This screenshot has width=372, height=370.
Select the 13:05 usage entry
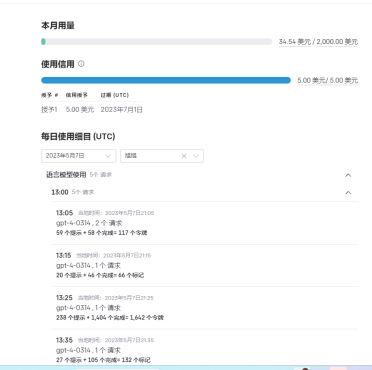(204, 223)
